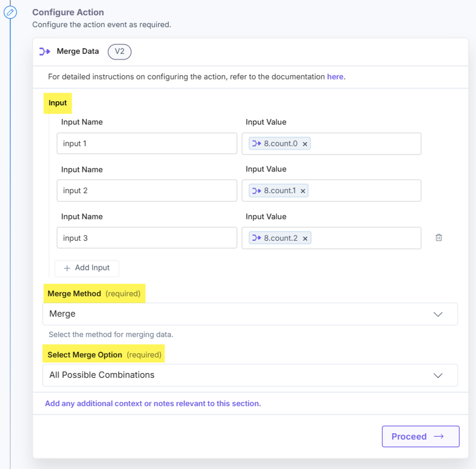Viewport: 476px width, 469px height.
Task: Remove the 8.count.0 tag with its x
Action: [x=305, y=144]
